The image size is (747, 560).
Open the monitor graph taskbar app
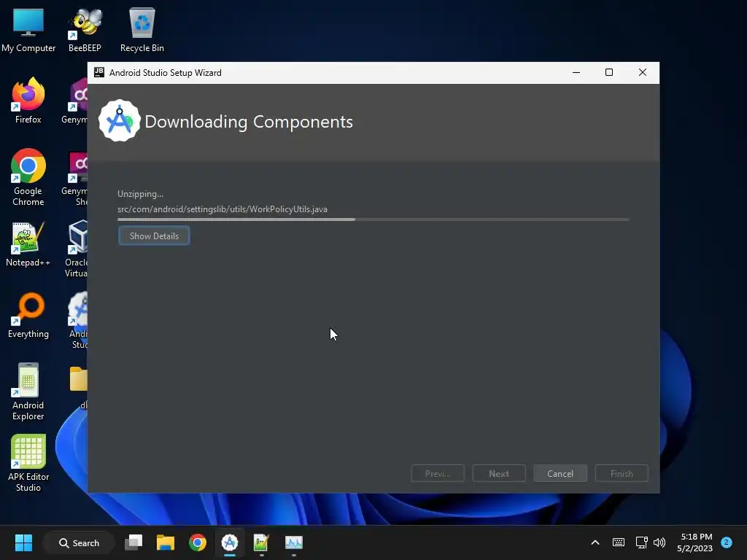pos(293,542)
